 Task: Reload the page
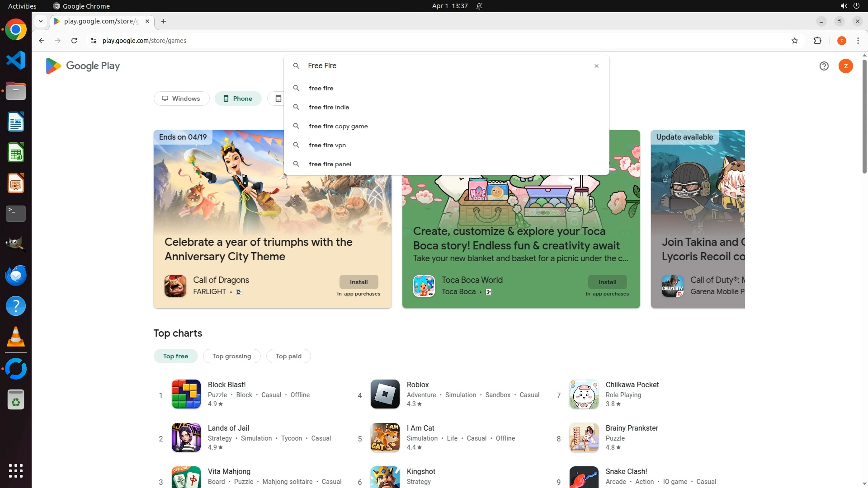click(x=74, y=41)
